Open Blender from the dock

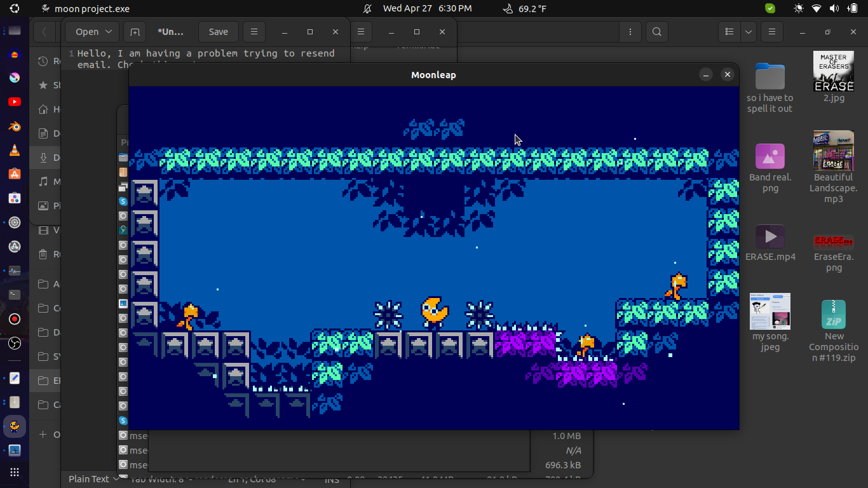tap(15, 126)
